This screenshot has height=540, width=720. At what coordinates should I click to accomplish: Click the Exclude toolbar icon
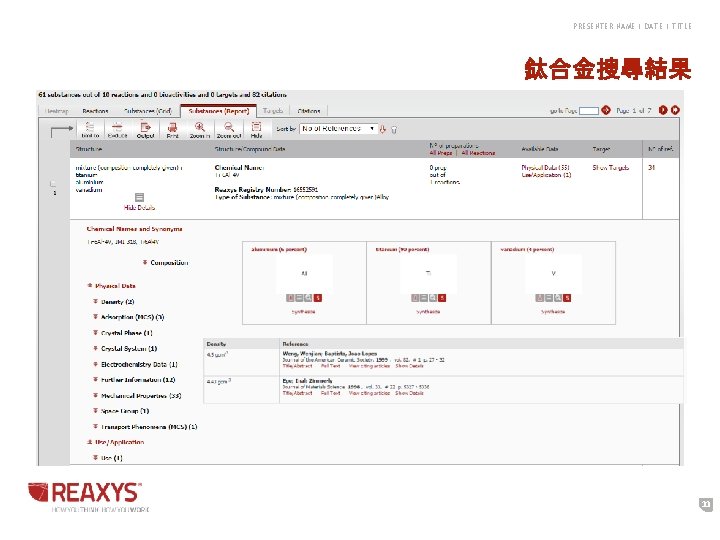[117, 129]
